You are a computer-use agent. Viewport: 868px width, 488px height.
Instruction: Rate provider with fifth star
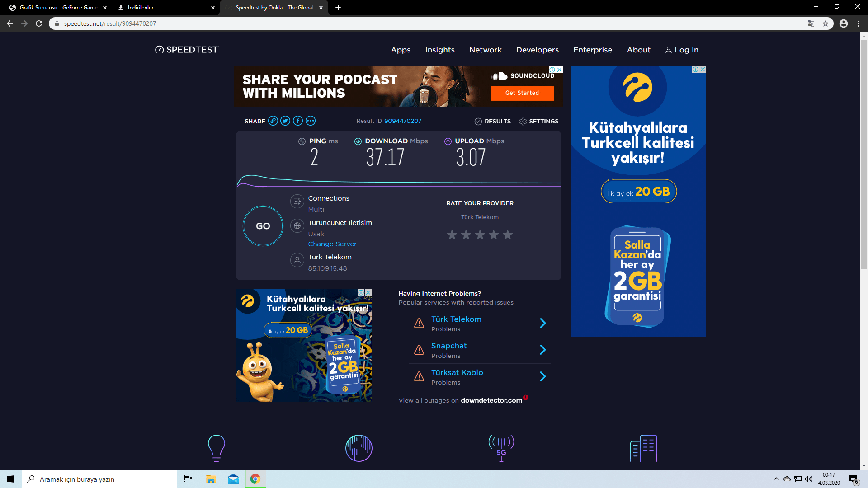pyautogui.click(x=508, y=235)
